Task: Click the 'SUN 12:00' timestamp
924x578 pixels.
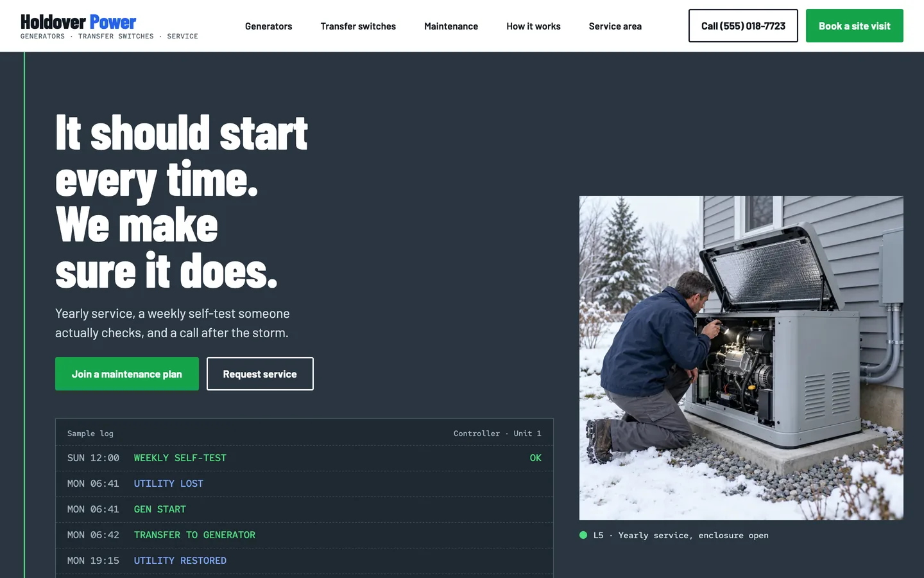Action: (93, 458)
